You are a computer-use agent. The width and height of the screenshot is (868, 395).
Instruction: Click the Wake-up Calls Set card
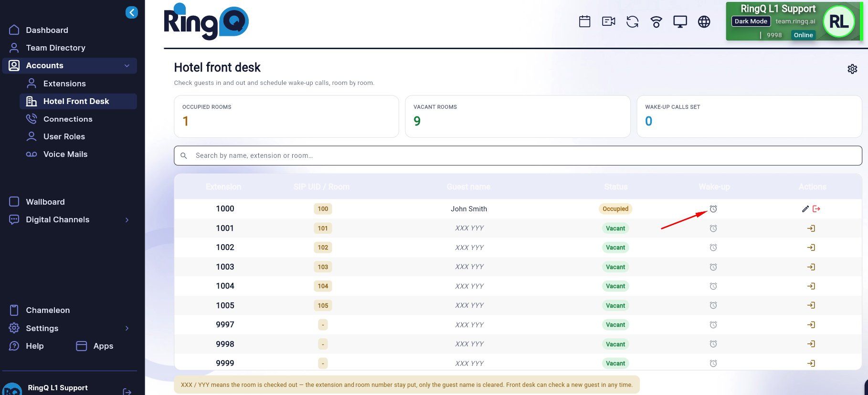pyautogui.click(x=749, y=116)
